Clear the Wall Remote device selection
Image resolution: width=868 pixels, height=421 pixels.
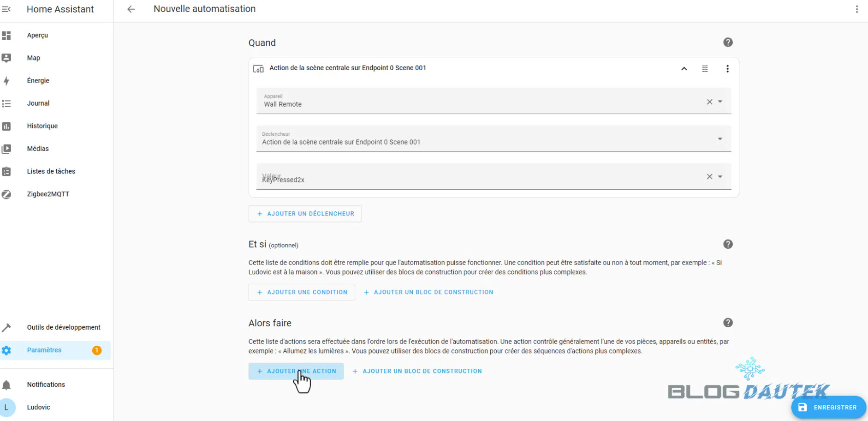pyautogui.click(x=709, y=102)
